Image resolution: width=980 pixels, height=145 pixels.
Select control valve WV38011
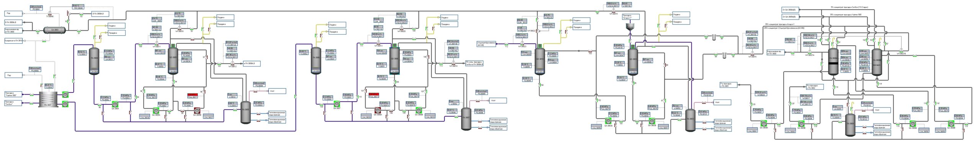coord(148,43)
